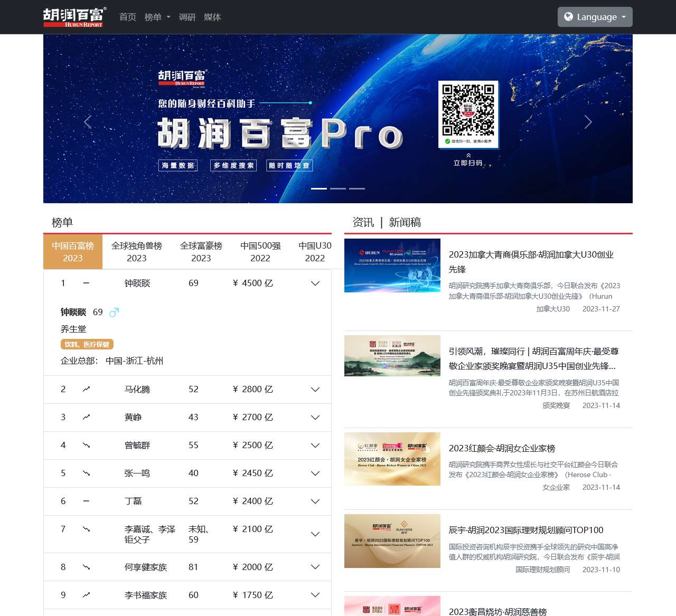Switch to 中国U30 2022 tab

[315, 252]
